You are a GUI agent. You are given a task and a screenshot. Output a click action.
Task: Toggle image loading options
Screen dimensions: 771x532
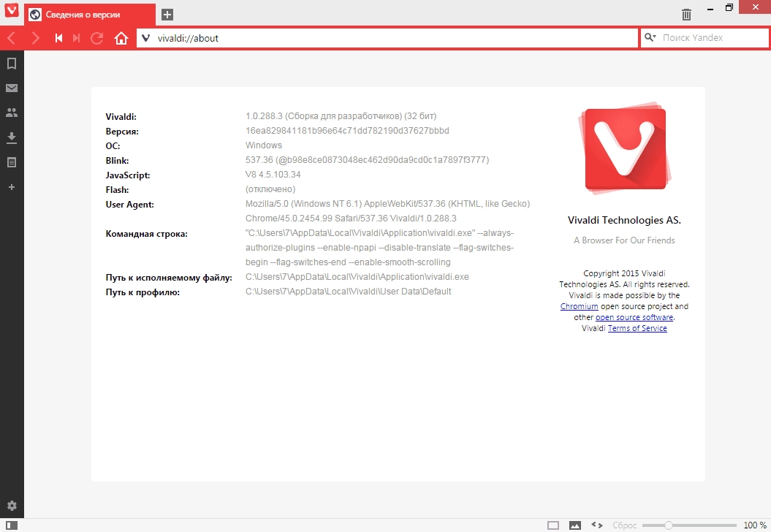[575, 525]
